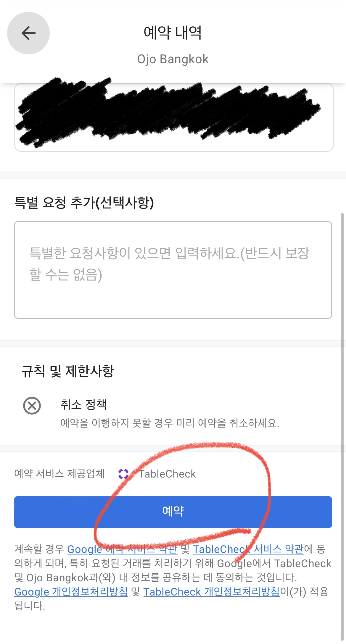Click the scribbled-out reservation details card
Image resolution: width=346 pixels, height=644 pixels.
pos(174,117)
